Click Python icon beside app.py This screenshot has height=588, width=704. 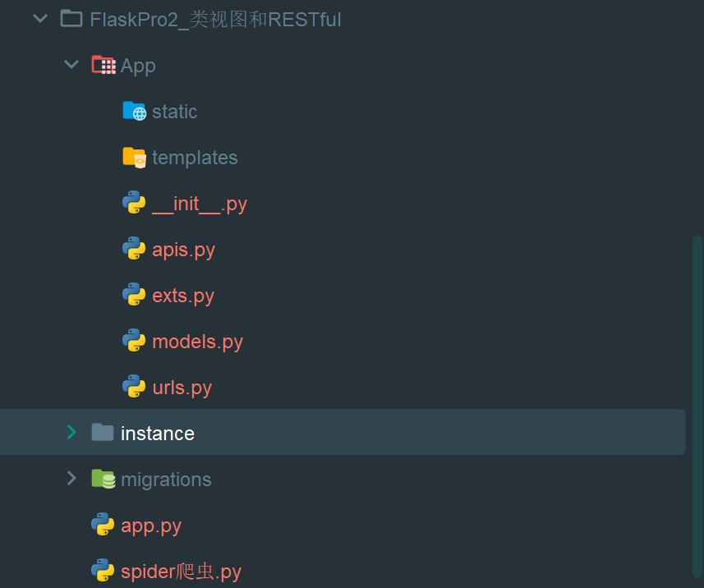tap(103, 526)
